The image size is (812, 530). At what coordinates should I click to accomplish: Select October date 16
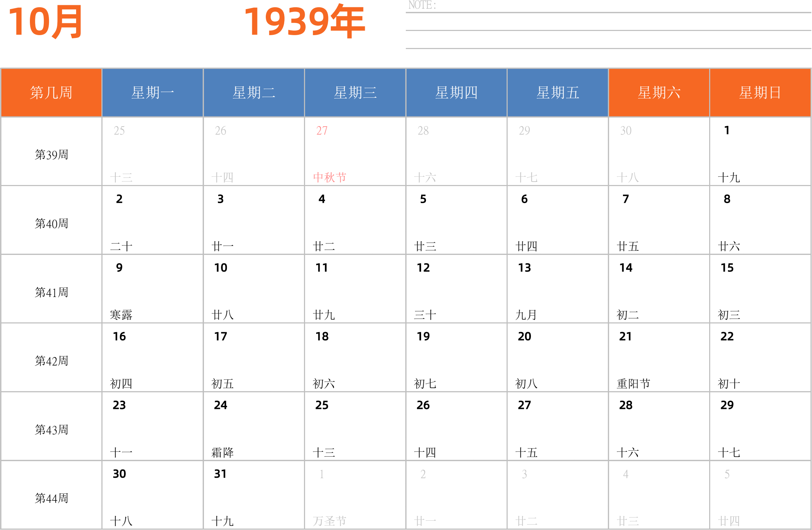click(x=119, y=336)
